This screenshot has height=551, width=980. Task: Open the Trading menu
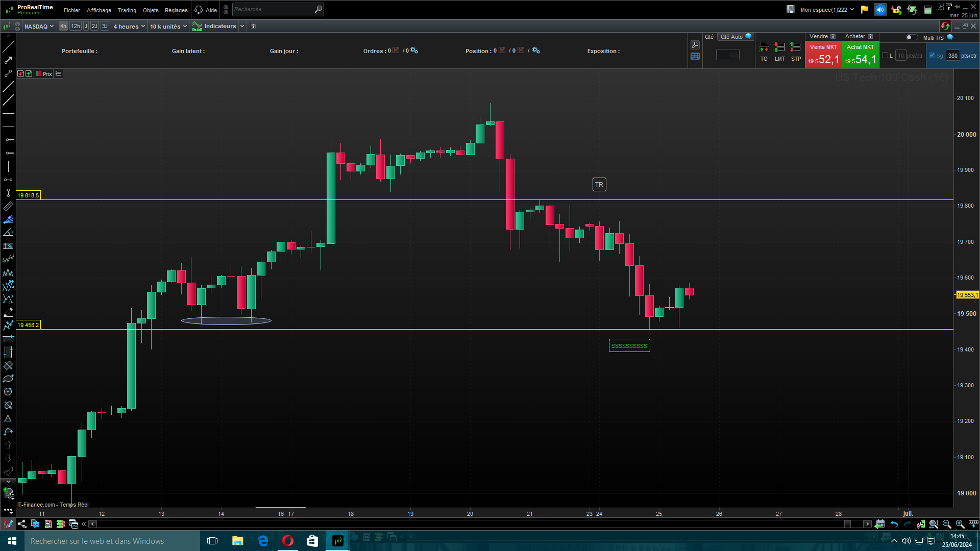tap(127, 10)
